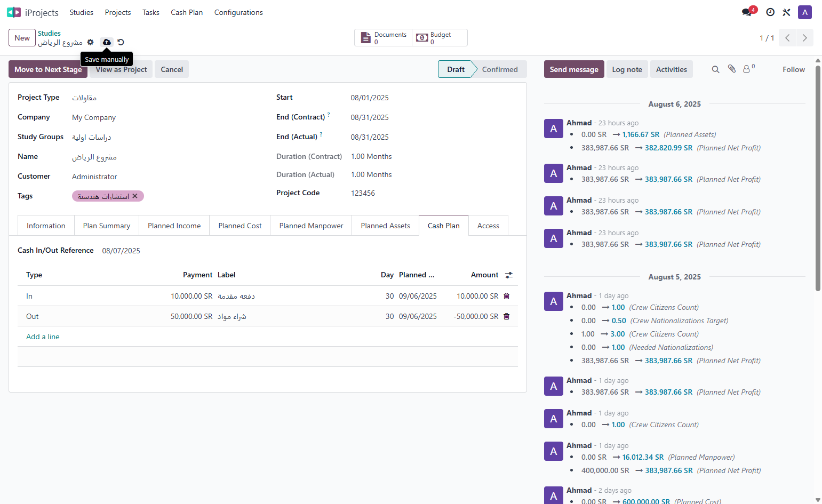Delete the -50,000.00 SR Out line
Screen dimensions: 822x504
click(x=507, y=316)
